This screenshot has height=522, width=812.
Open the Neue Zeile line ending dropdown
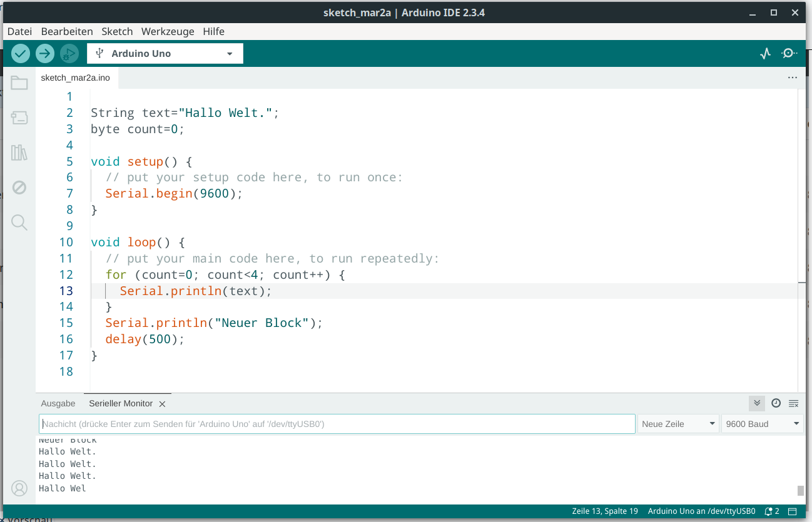click(678, 424)
